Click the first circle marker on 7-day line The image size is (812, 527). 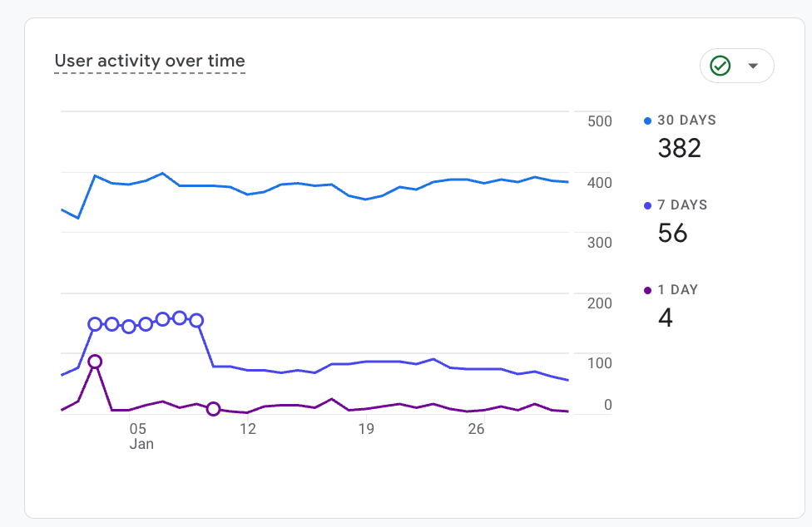(x=95, y=324)
